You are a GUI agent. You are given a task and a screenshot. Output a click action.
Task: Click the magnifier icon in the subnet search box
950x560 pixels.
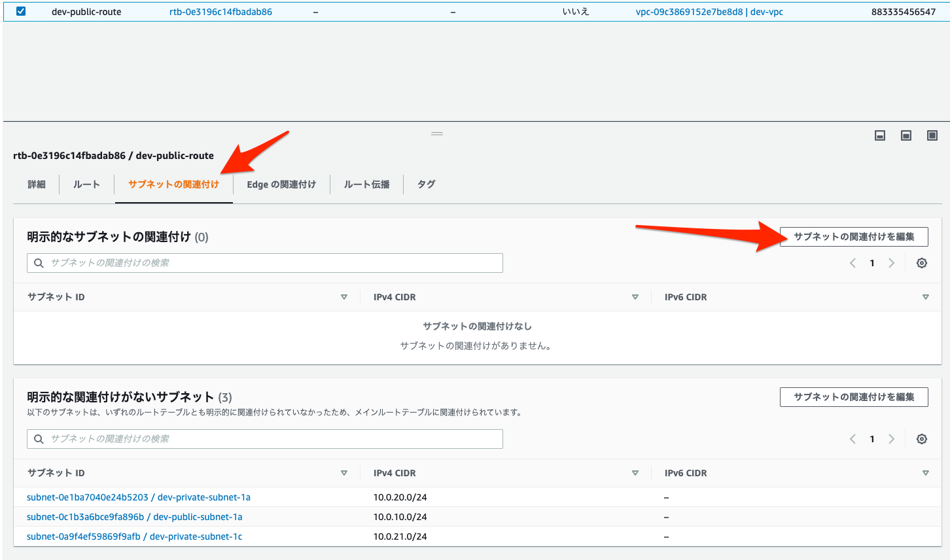38,262
